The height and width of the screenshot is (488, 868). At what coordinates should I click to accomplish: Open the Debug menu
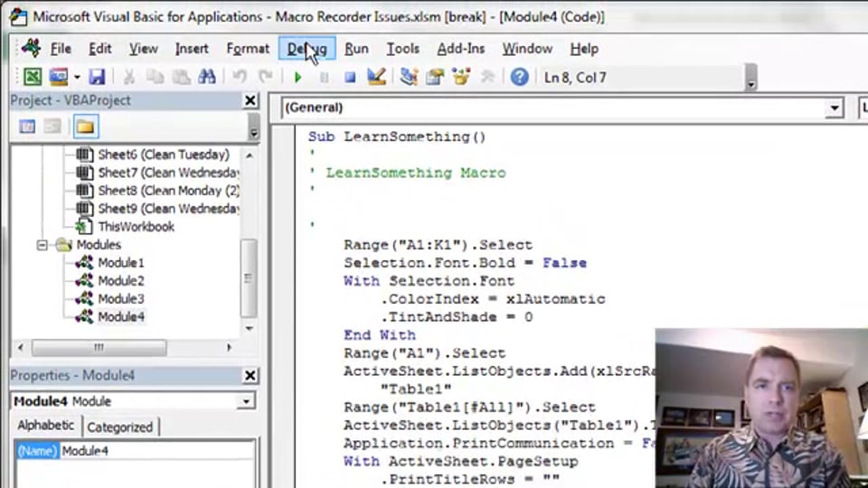307,49
